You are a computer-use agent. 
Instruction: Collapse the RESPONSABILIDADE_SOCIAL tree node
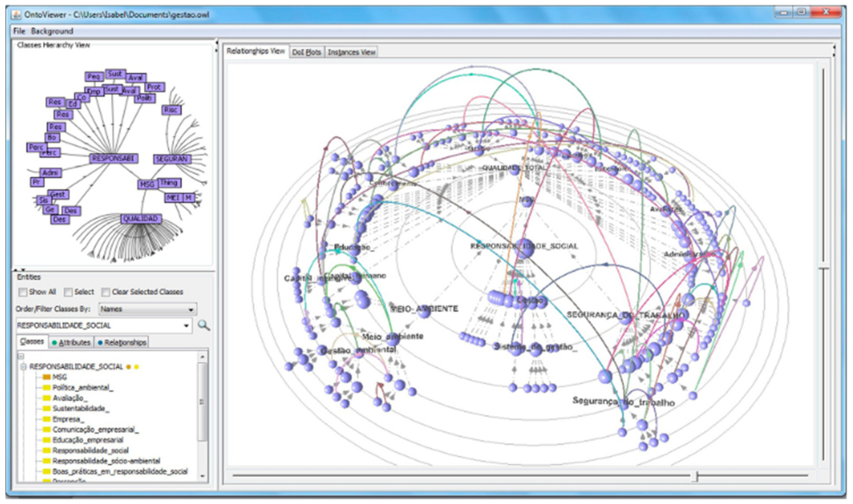[x=23, y=367]
